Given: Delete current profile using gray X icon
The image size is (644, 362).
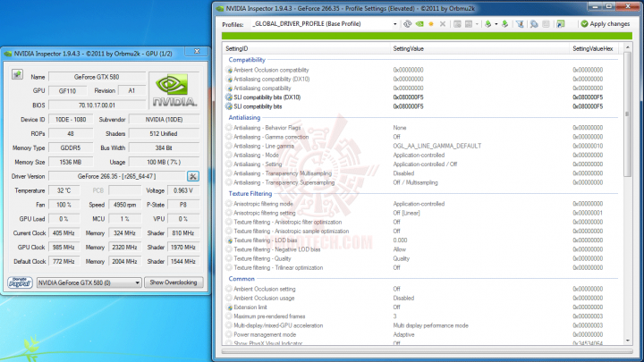Looking at the screenshot, I should [443, 24].
